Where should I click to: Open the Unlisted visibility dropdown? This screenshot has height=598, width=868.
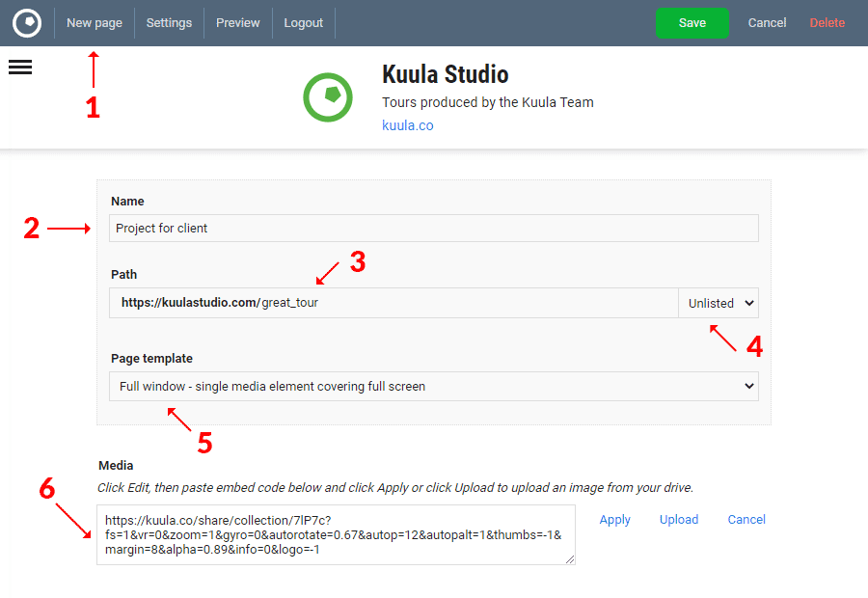pos(719,303)
